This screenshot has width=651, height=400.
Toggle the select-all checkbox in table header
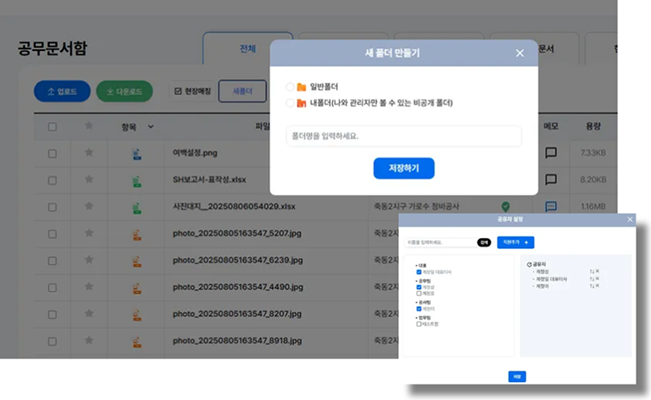tap(52, 127)
